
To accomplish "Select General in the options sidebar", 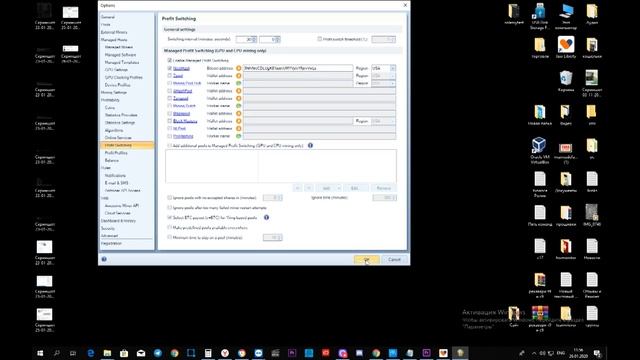I will coord(108,17).
